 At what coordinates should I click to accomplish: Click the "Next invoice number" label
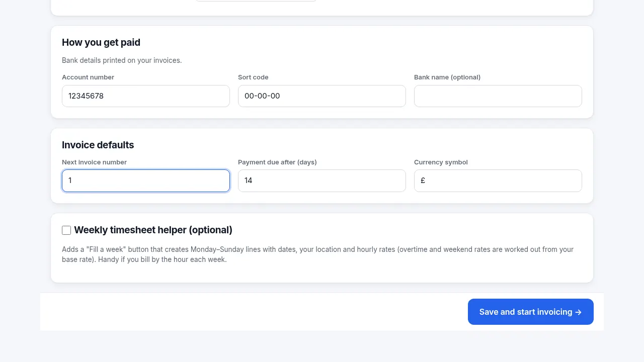coord(94,162)
